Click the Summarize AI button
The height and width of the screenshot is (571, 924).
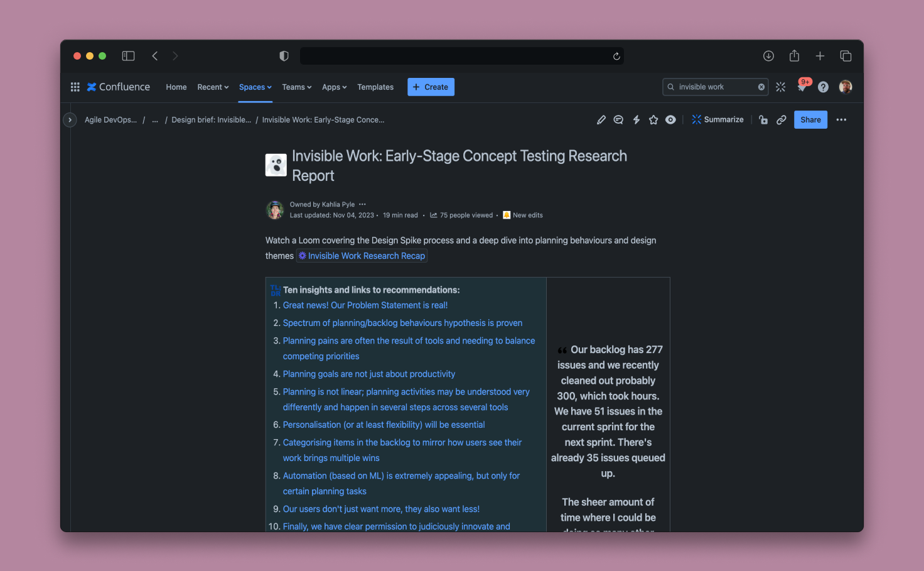(717, 120)
